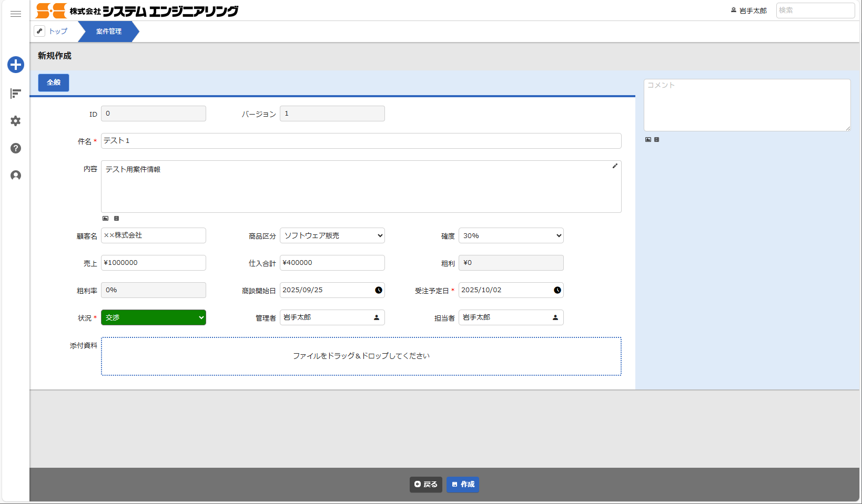This screenshot has width=862, height=504.
Task: Open the green 状況 dropdown
Action: [153, 317]
